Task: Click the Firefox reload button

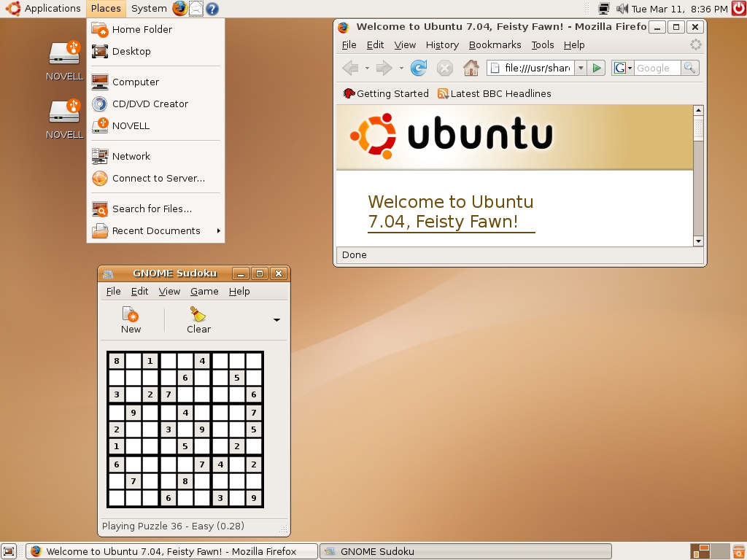Action: click(x=419, y=68)
